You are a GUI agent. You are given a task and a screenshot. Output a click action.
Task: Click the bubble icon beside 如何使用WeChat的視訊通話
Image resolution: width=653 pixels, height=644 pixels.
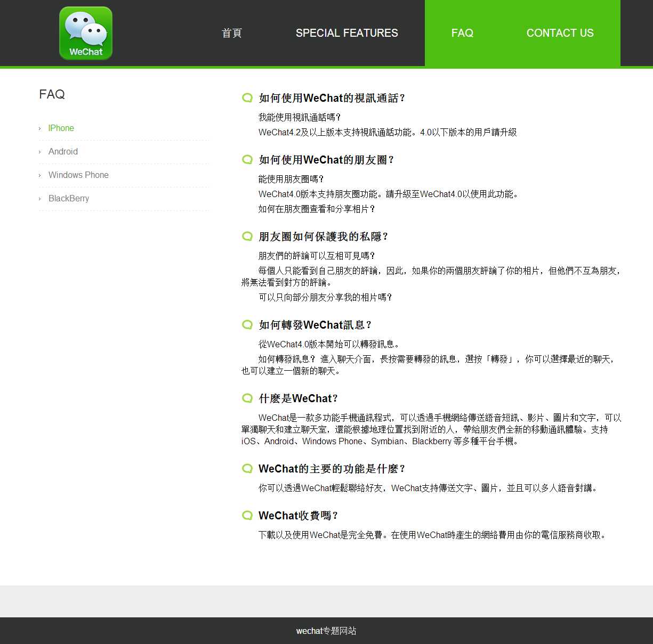(x=247, y=98)
